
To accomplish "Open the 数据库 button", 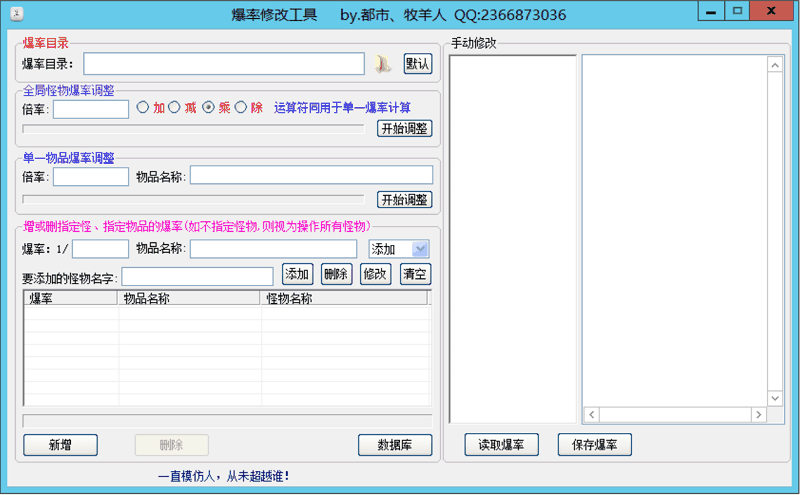I will click(x=395, y=445).
